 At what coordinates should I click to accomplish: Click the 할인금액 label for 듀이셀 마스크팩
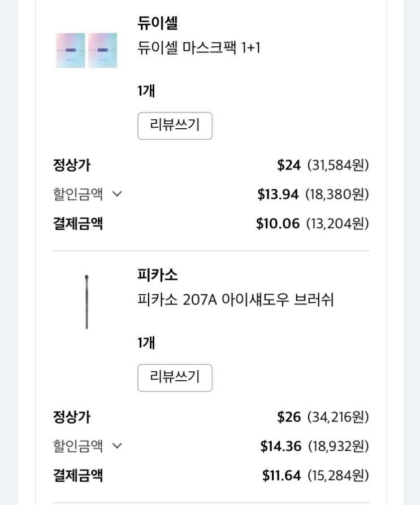(78, 194)
